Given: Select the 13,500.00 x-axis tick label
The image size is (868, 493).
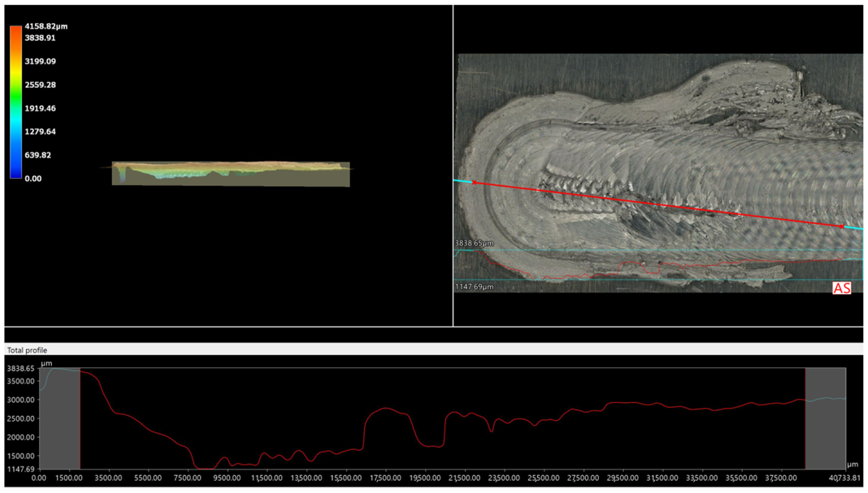Looking at the screenshot, I should (306, 478).
